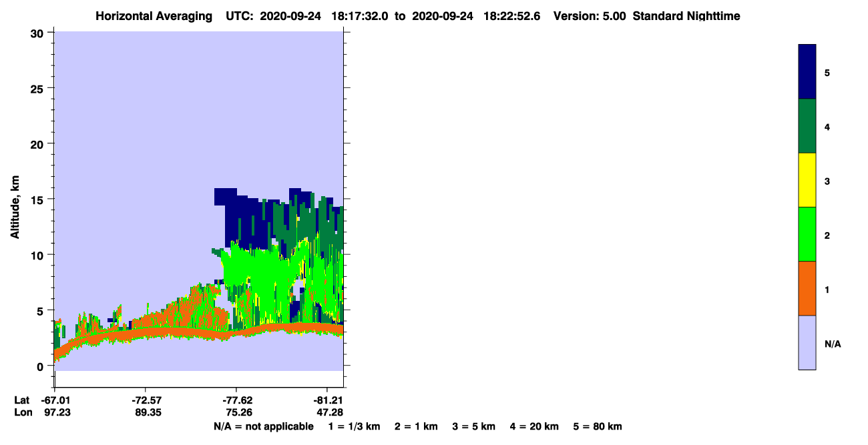
Task: Click the start time '18:17:32.0' in the title
Action: (x=361, y=16)
